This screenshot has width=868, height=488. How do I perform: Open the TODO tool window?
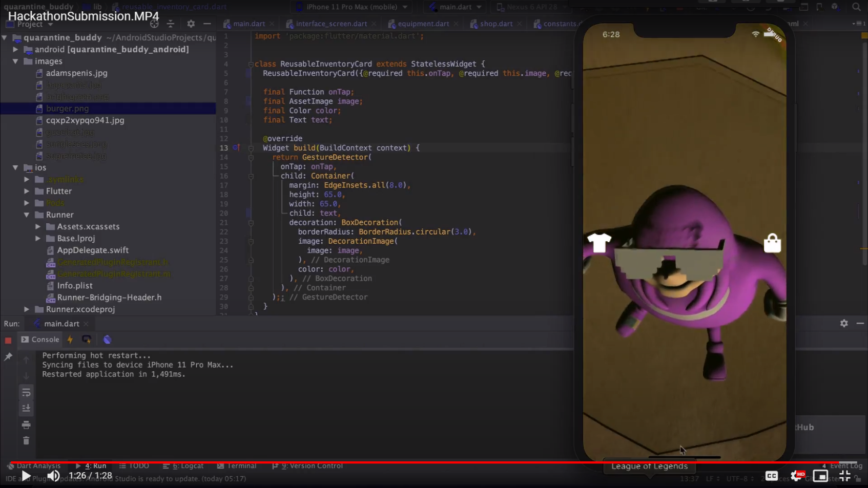coord(134,466)
